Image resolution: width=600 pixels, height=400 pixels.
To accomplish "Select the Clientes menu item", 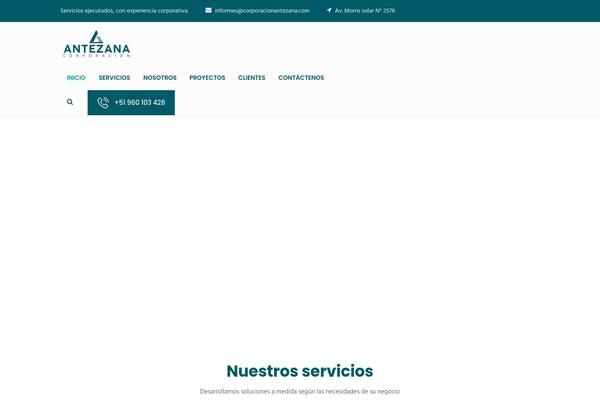I will [251, 78].
